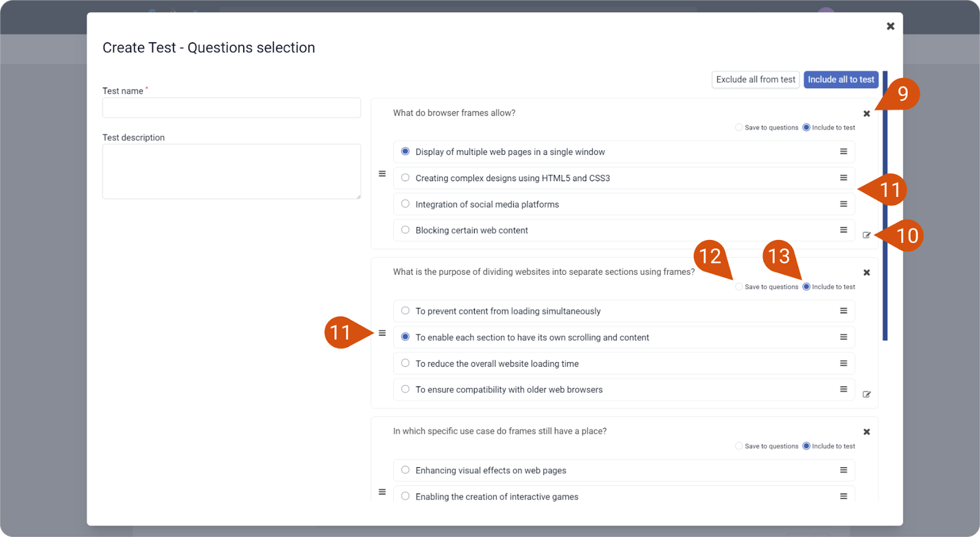Screen dimensions: 980x537
Task: Click drag handle on 'Blocking certain web content'
Action: [843, 230]
